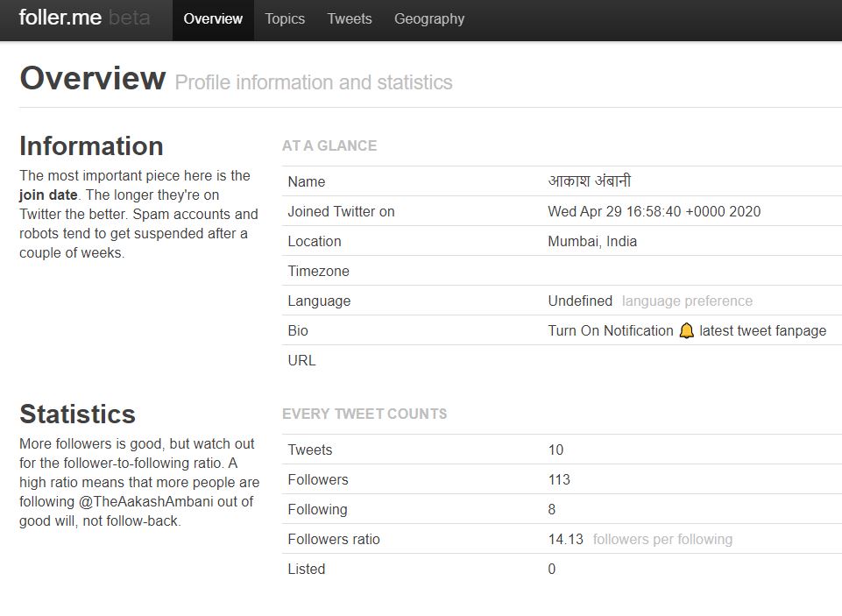Click the Statistics section heading
The height and width of the screenshot is (616, 842).
pyautogui.click(x=77, y=414)
